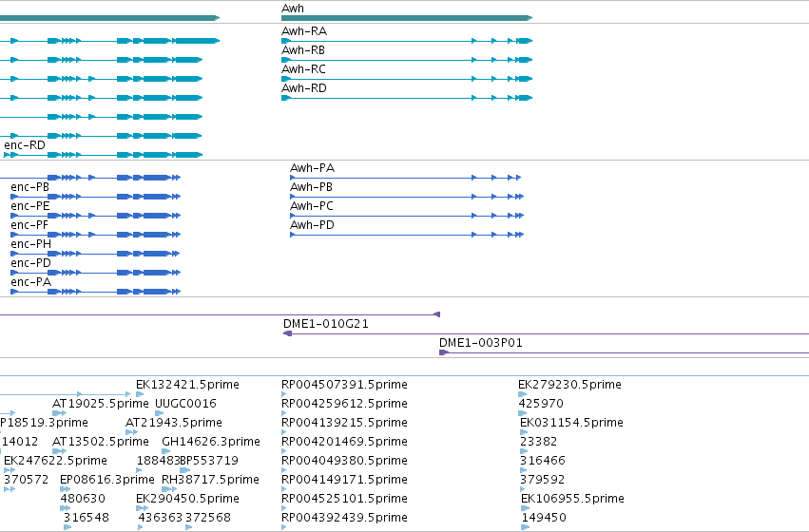Click the 316548 feature label

point(87,518)
